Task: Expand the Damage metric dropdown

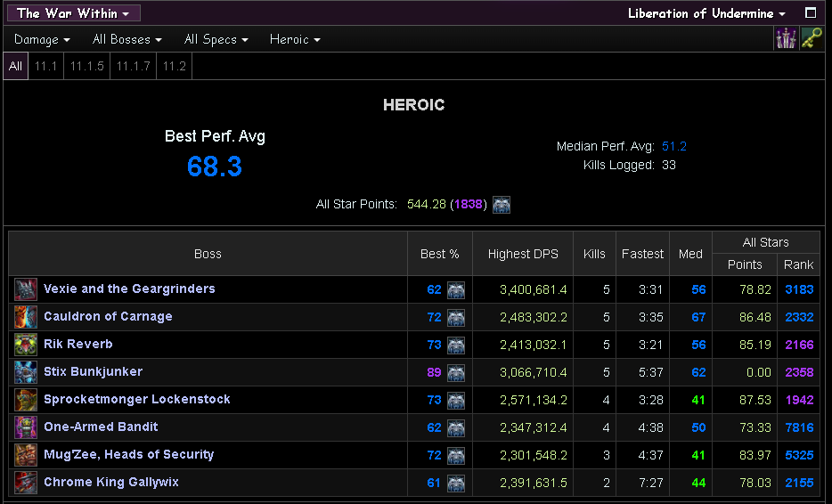Action: (42, 39)
